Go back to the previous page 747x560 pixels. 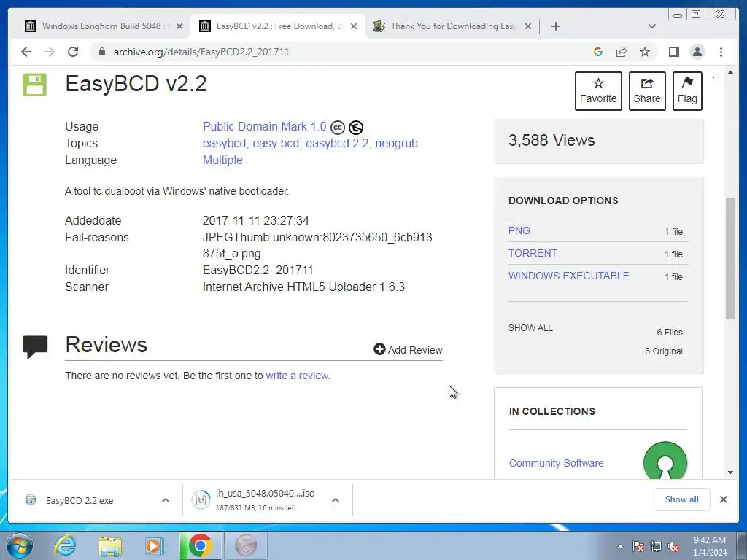26,52
